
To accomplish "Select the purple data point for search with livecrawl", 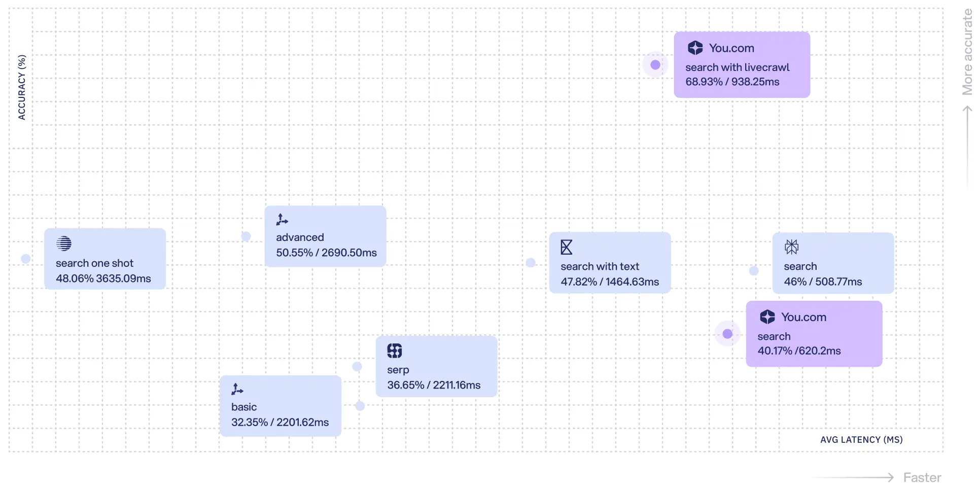I will (655, 64).
